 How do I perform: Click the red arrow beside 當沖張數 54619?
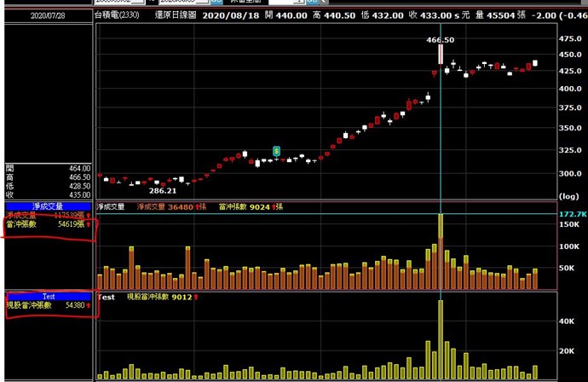[88, 224]
